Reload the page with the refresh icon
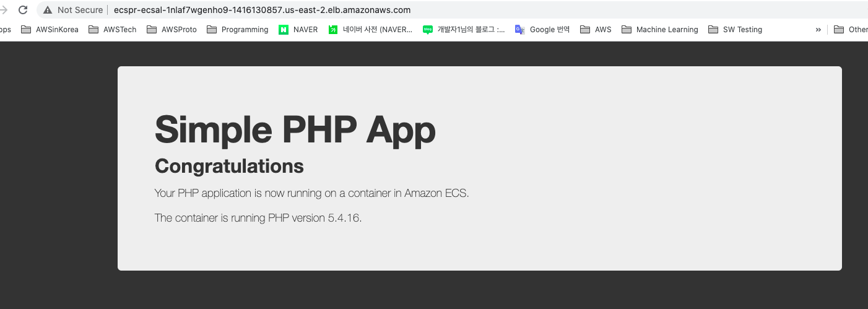This screenshot has height=309, width=868. click(23, 10)
